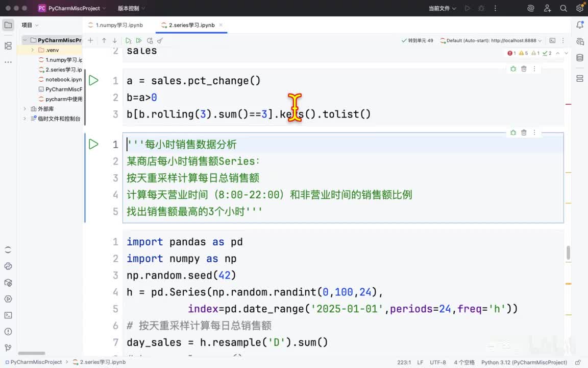Image resolution: width=588 pixels, height=368 pixels.
Task: Open the Python 3.12 interpreter status widget
Action: point(524,362)
